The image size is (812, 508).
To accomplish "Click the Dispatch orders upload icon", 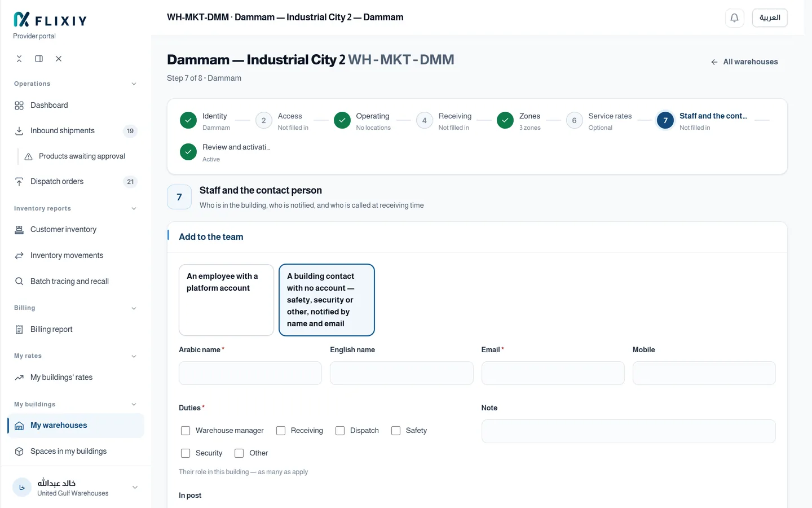I will click(19, 182).
